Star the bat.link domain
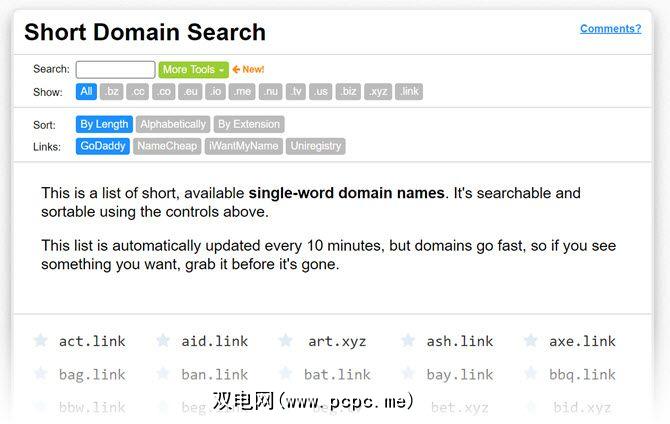The width and height of the screenshot is (670, 424). (x=285, y=374)
